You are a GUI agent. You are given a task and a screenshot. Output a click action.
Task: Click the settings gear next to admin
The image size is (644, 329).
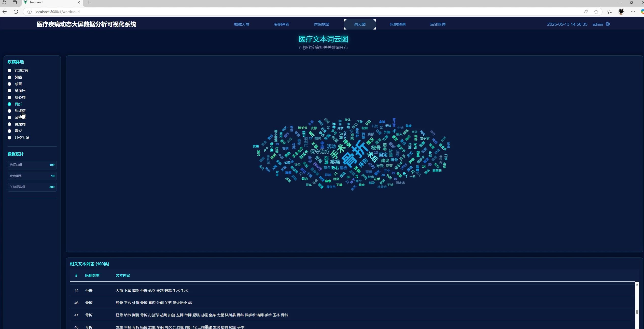coord(608,24)
